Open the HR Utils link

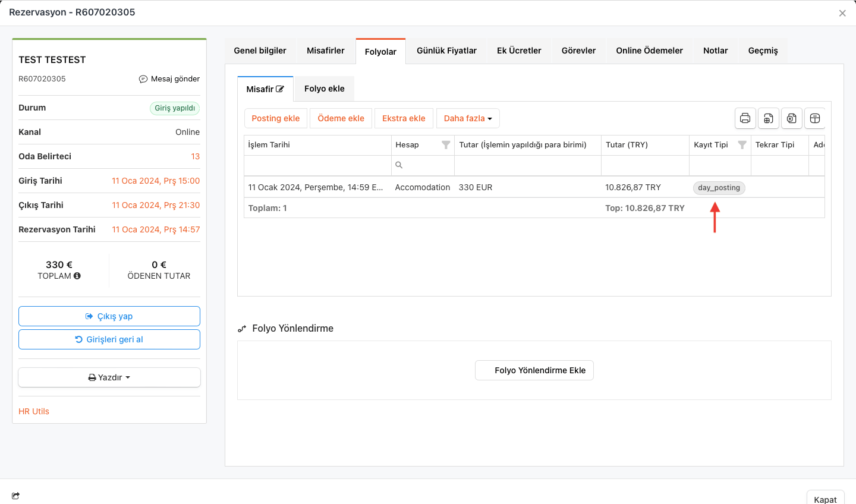(34, 411)
